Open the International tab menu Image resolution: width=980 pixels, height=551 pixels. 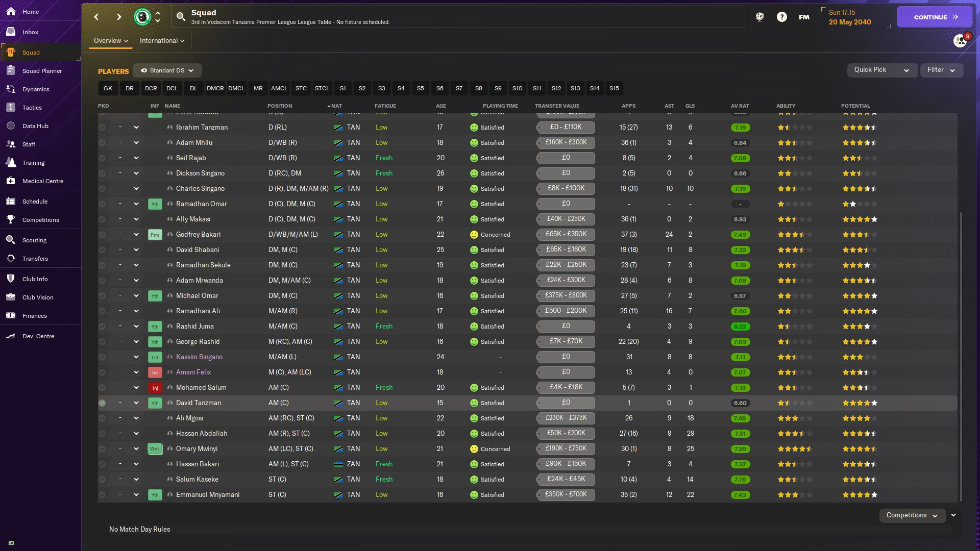click(x=161, y=41)
